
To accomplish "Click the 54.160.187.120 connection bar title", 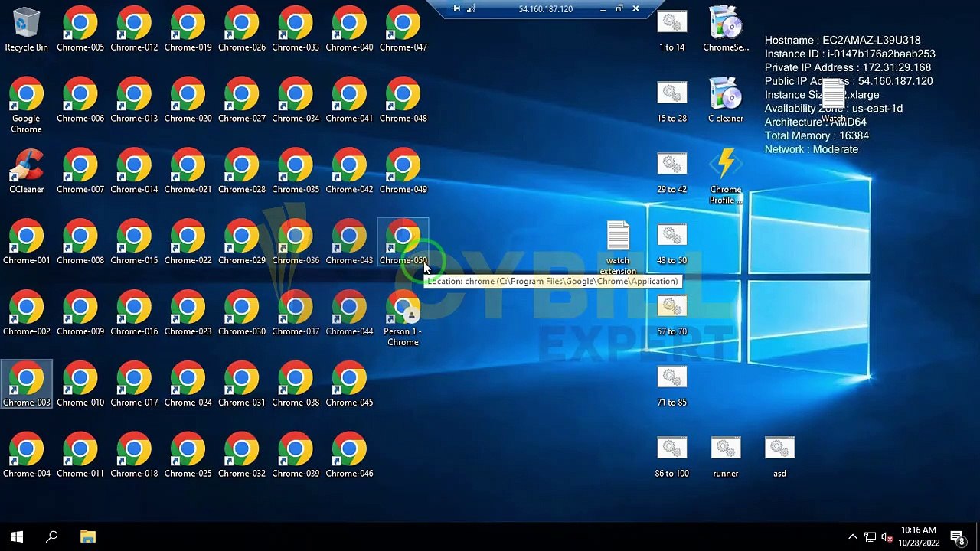I will 545,9.
